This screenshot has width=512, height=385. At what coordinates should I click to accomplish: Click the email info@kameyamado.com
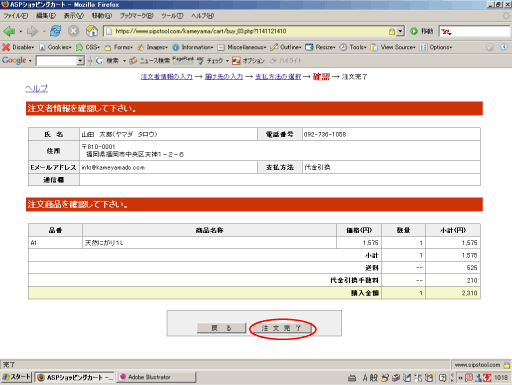tap(113, 167)
